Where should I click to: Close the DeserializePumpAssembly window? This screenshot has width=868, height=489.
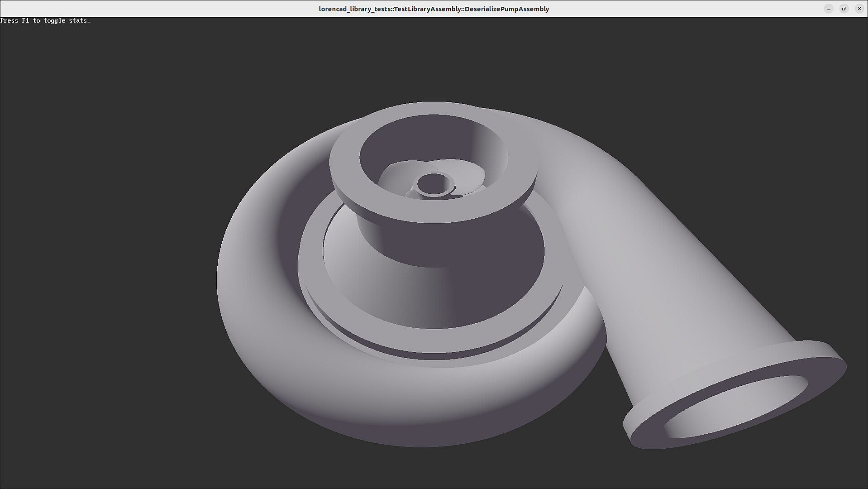pos(859,9)
